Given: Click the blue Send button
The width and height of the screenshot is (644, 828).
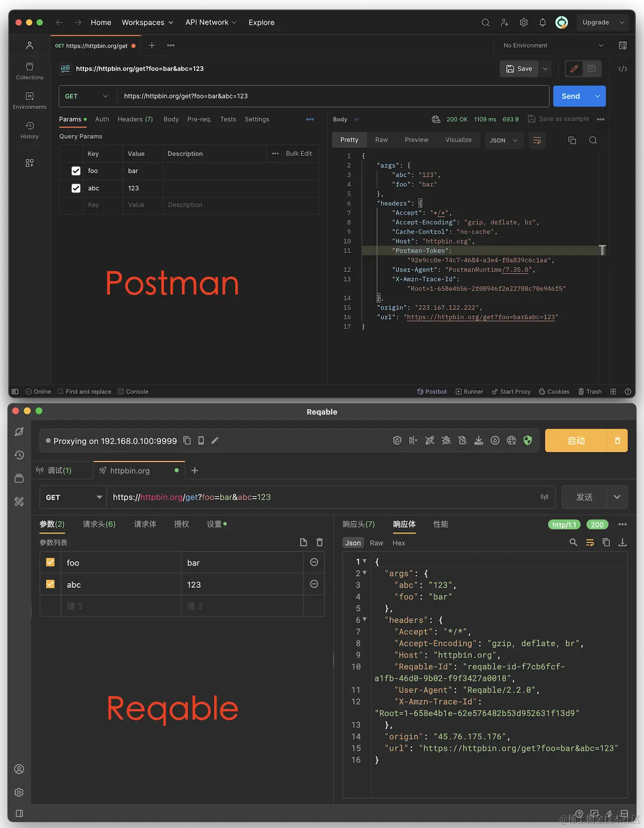Looking at the screenshot, I should point(571,96).
